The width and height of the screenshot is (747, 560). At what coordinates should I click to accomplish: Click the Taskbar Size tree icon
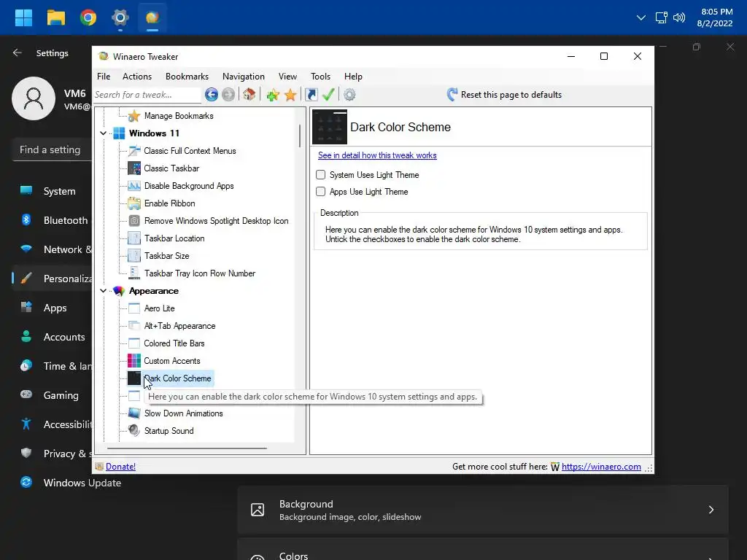pyautogui.click(x=134, y=256)
